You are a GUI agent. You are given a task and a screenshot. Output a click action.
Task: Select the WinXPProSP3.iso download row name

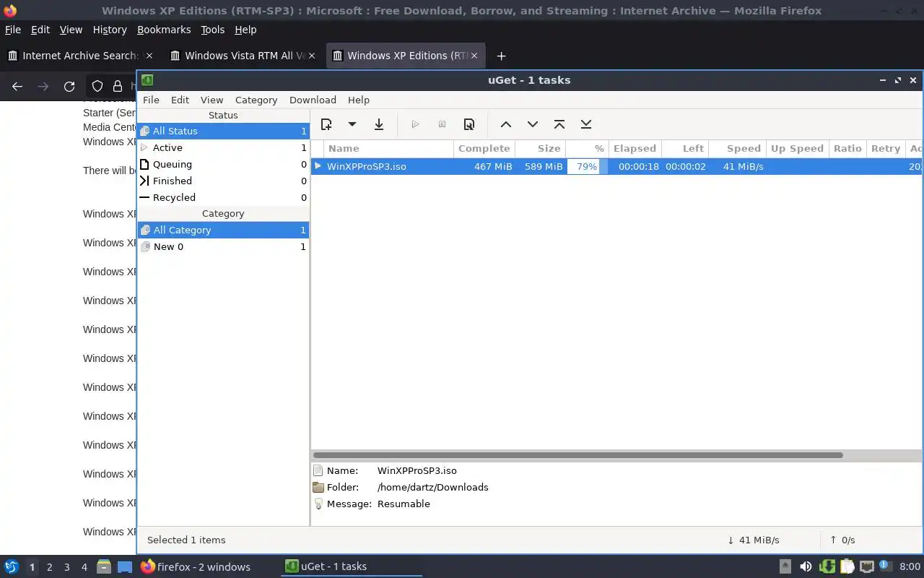click(x=367, y=166)
